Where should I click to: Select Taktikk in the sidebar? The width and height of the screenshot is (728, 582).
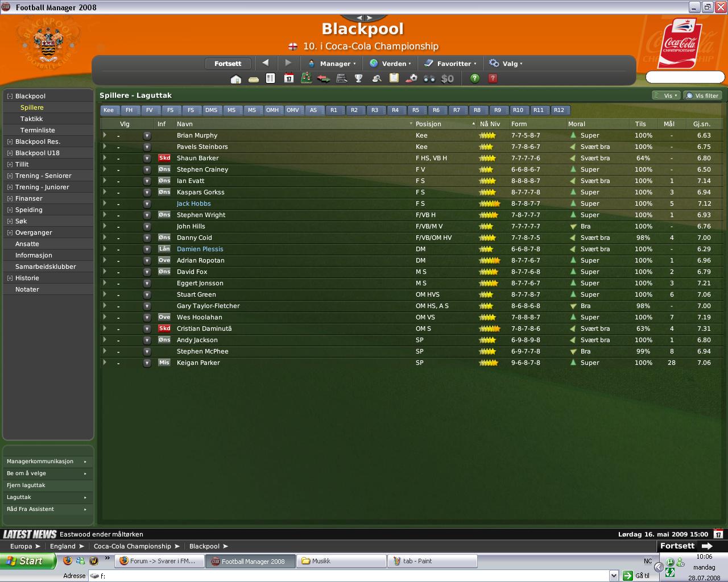32,119
